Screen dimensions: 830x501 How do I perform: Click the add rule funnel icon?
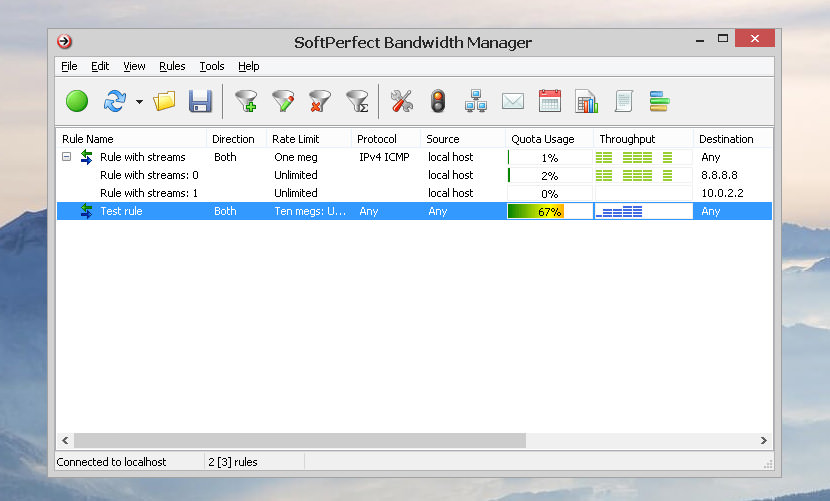click(246, 101)
